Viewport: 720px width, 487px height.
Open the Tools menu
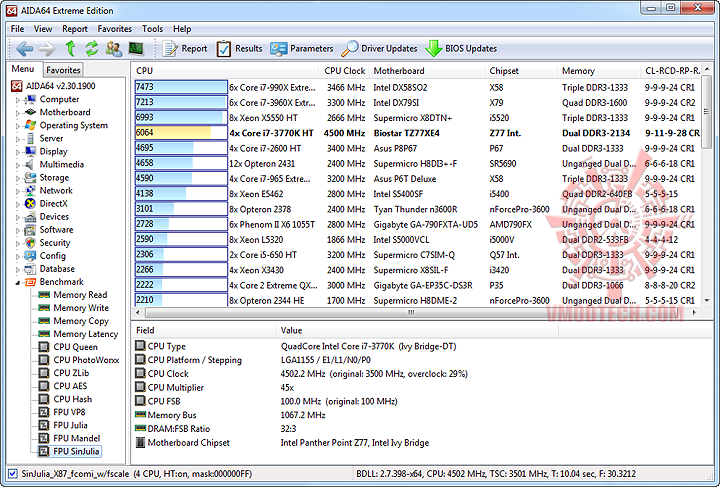(152, 29)
